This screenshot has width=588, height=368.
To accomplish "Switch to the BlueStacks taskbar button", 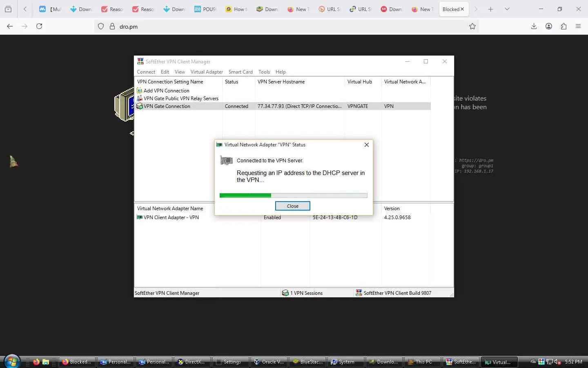I will [x=307, y=362].
